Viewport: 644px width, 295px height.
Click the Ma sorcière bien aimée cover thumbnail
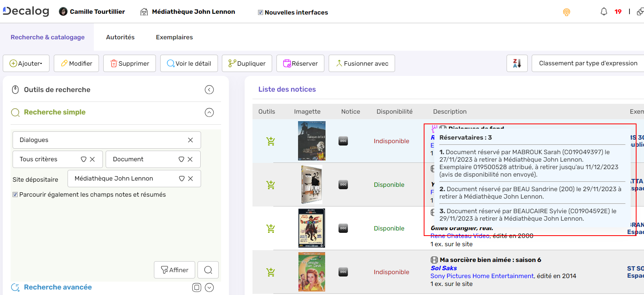click(x=311, y=272)
